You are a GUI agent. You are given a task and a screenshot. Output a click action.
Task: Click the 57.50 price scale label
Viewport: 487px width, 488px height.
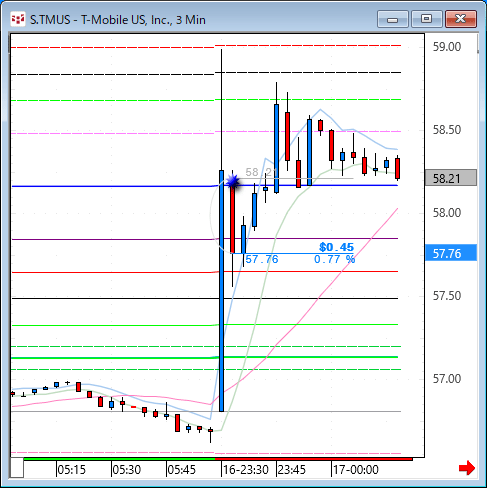coord(447,296)
